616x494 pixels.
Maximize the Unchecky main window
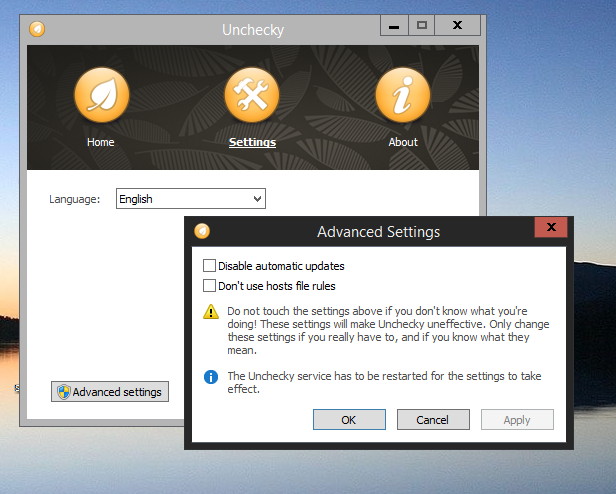point(422,26)
